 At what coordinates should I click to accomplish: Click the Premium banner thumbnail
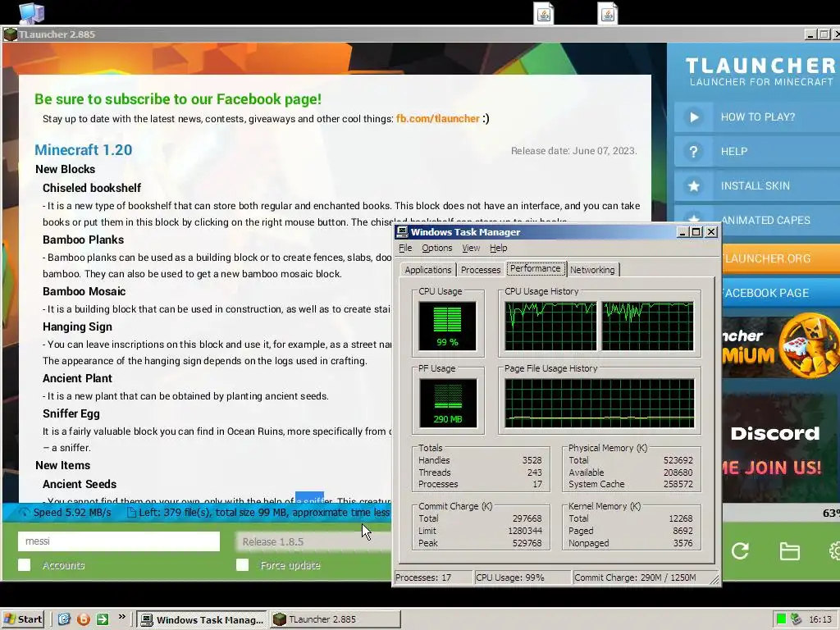pos(781,348)
